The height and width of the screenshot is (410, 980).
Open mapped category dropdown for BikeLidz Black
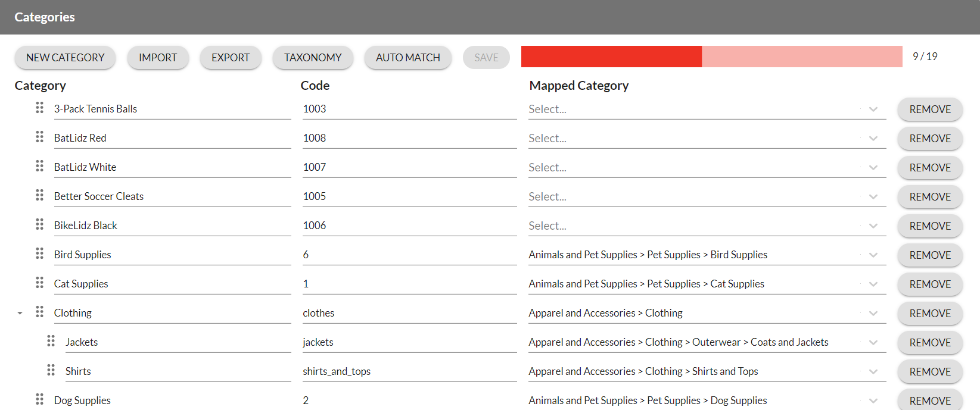(x=873, y=226)
